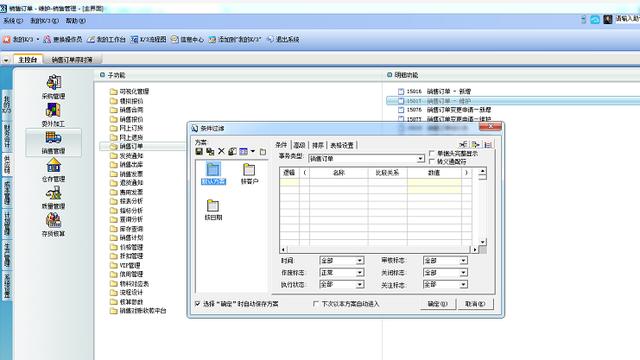The width and height of the screenshot is (640, 360).
Task: Click the condition grid's right scroll arrow
Action: click(x=475, y=249)
